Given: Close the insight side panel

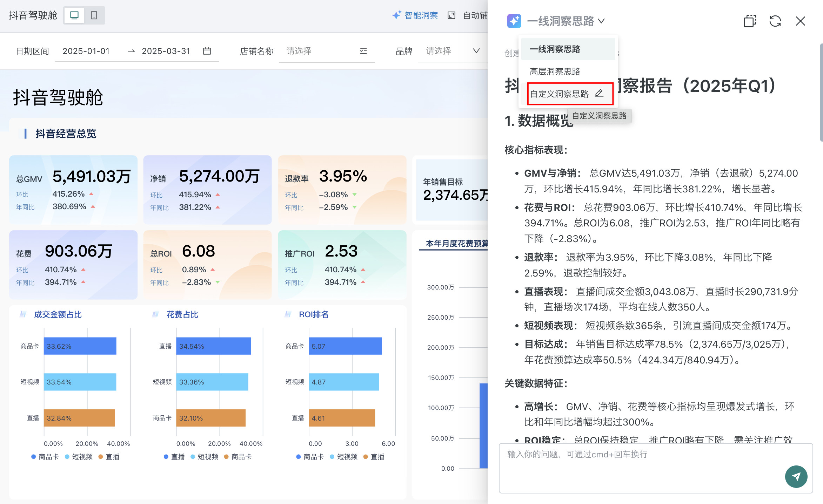Looking at the screenshot, I should 800,21.
